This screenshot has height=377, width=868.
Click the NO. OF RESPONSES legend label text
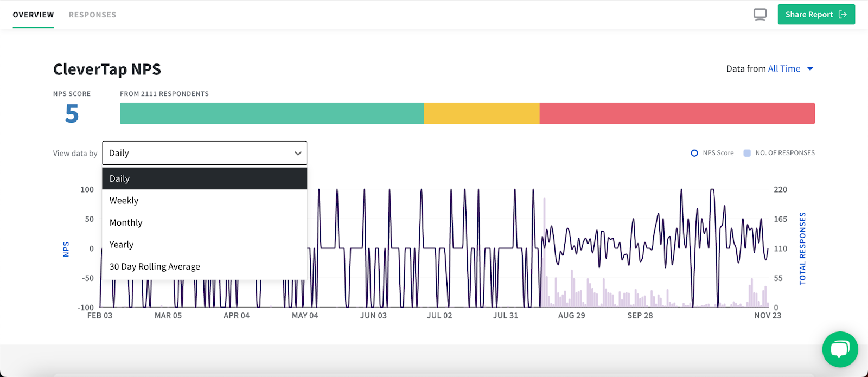(785, 153)
